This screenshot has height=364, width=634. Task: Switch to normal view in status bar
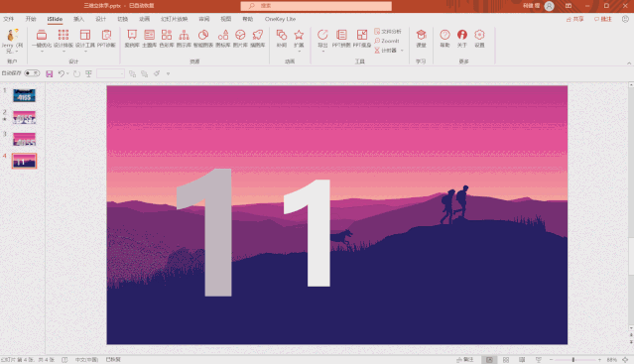point(489,360)
